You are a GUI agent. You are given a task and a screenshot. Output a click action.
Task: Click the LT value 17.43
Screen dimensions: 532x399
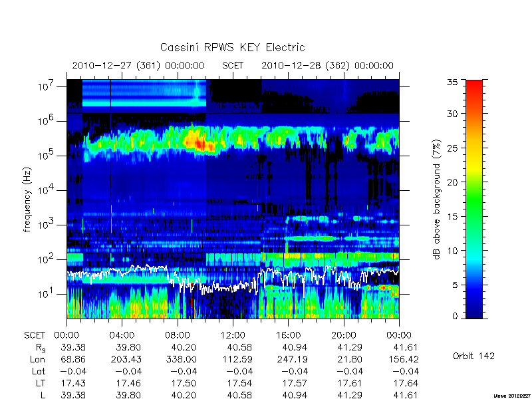pos(73,383)
